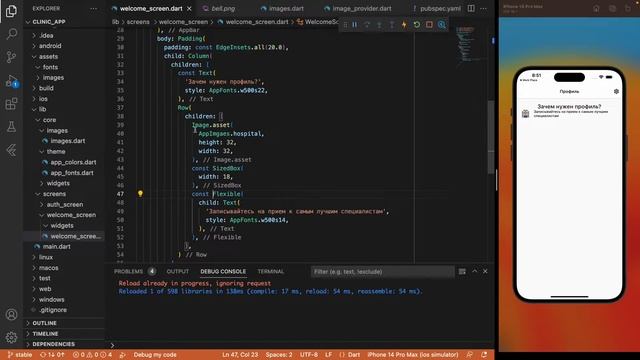This screenshot has height=360, width=640.
Task: Click 'Ln 47, Col 23' status entry
Action: coord(240,355)
